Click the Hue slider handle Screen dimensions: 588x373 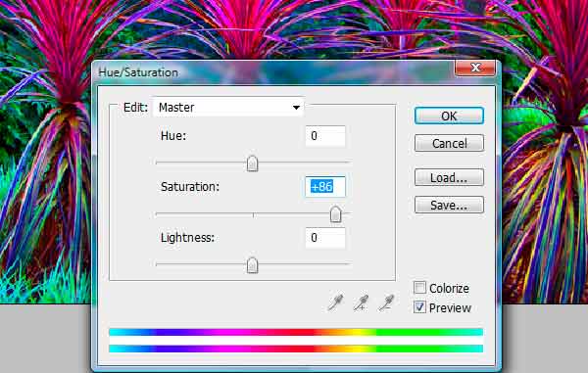coord(253,163)
